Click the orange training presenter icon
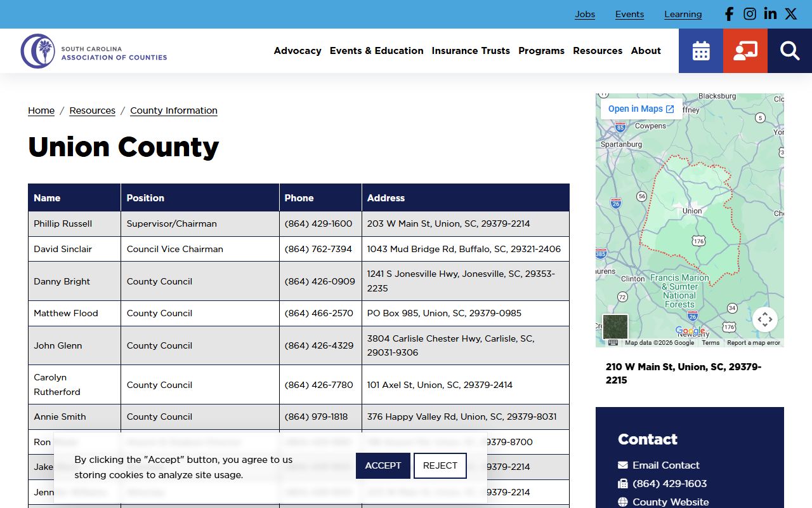 pyautogui.click(x=745, y=51)
